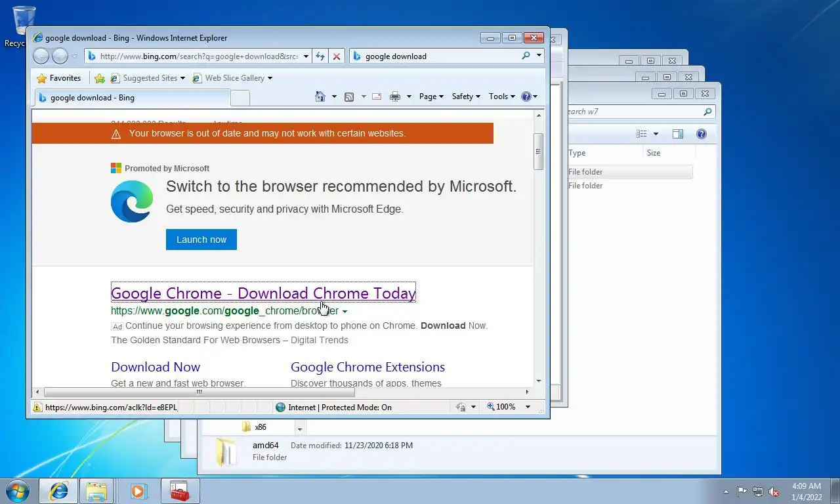
Task: Open a new blank tab
Action: pyautogui.click(x=240, y=98)
